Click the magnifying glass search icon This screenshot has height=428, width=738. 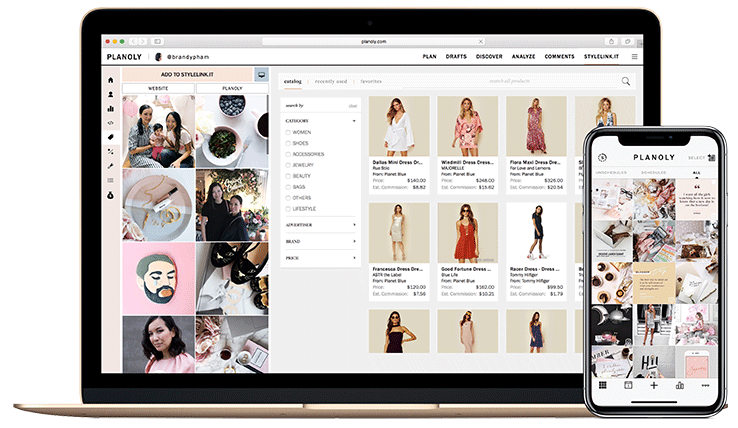click(x=626, y=81)
